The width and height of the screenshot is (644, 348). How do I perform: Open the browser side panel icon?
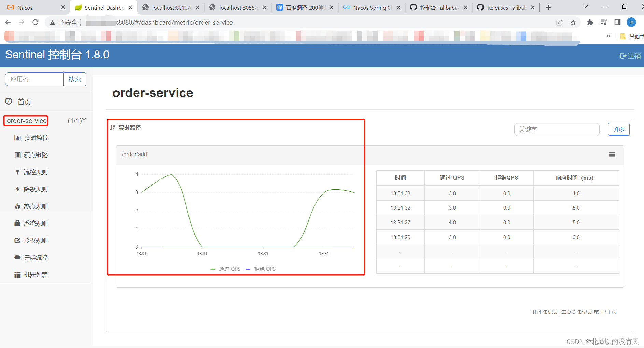(x=617, y=22)
